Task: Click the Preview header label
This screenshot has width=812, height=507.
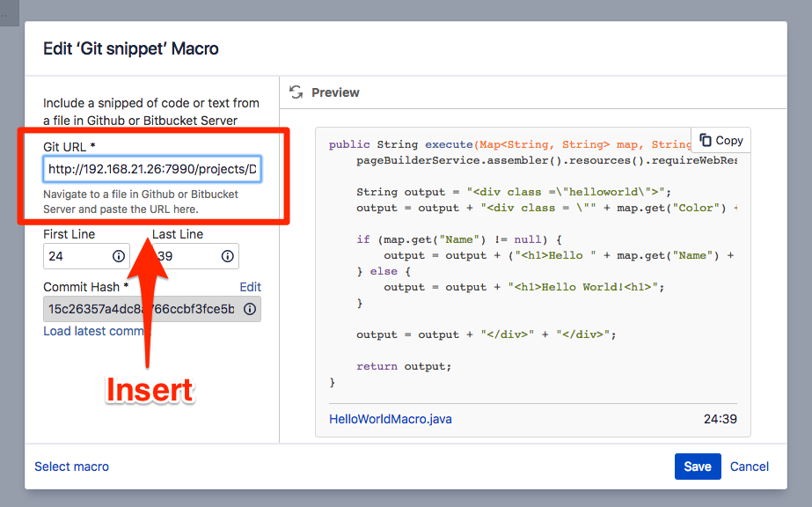Action: pos(335,92)
